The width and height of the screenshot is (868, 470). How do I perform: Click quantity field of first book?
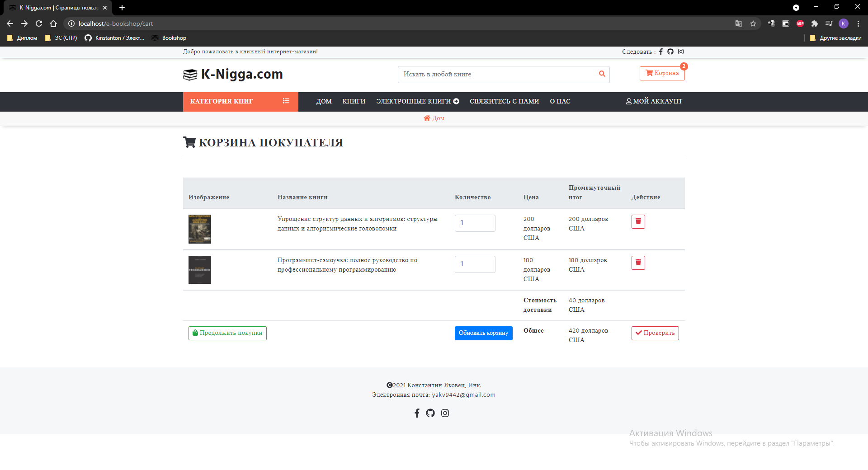475,223
